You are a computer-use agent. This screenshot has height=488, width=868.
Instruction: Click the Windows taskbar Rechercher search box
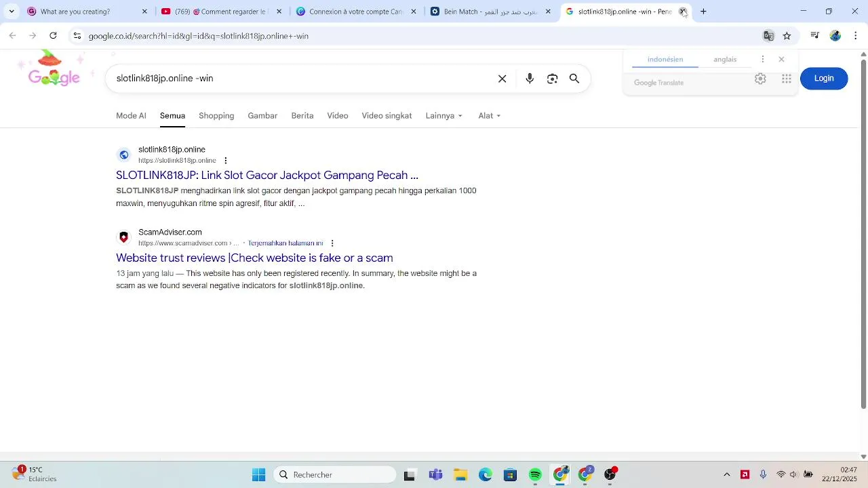tap(335, 475)
